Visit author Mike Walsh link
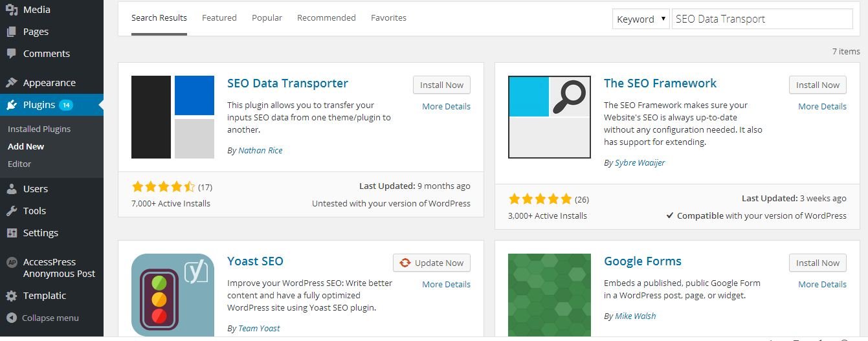This screenshot has height=341, width=868. 635,316
